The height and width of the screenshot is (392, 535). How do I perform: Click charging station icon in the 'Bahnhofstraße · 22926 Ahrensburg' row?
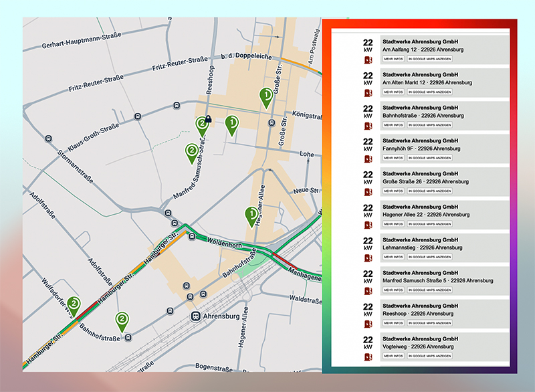[x=368, y=126]
